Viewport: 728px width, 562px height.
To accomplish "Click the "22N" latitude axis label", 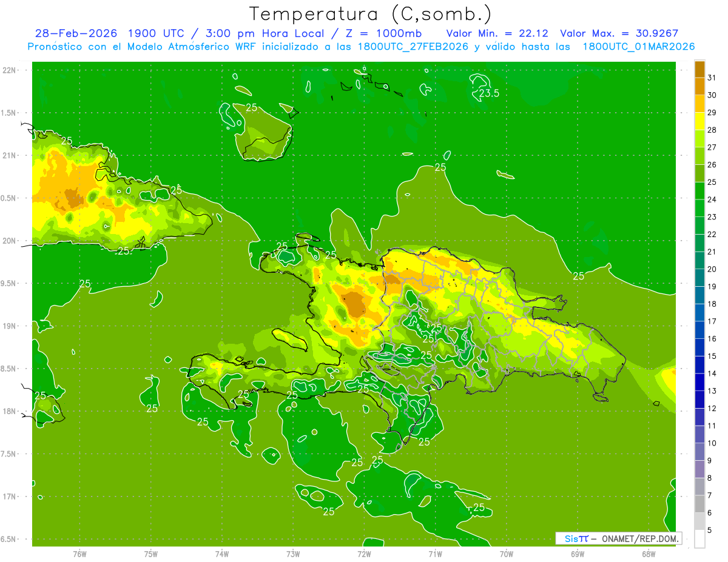I will click(9, 70).
